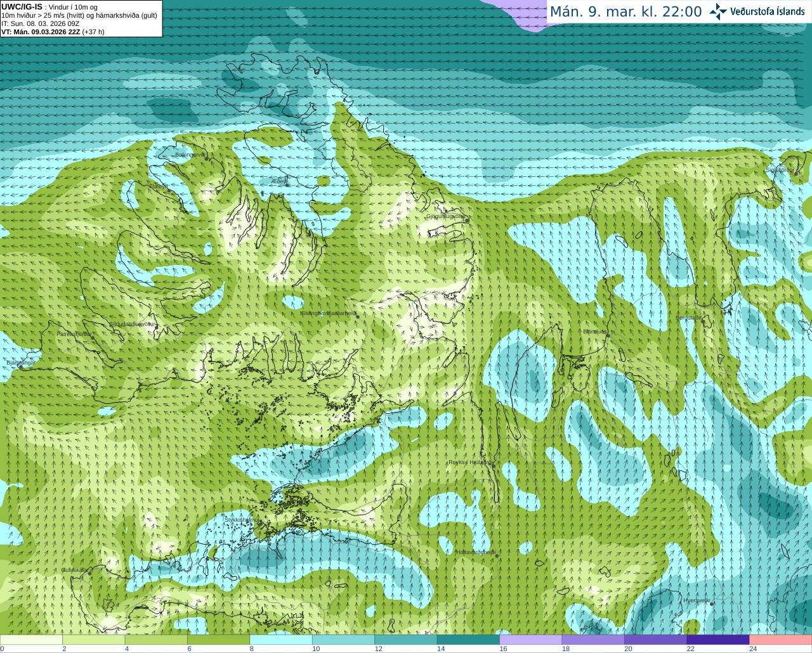This screenshot has height=653, width=812.
Task: Select the Gufuskálar station dot
Action: tap(89, 573)
